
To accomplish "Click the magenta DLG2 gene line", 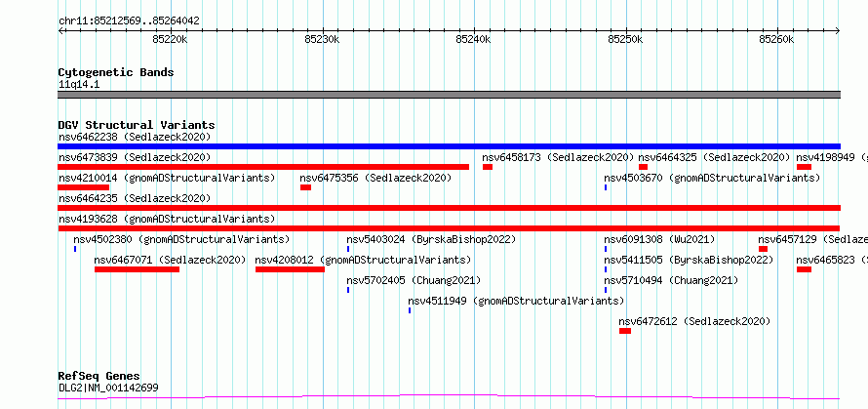I will (449, 396).
